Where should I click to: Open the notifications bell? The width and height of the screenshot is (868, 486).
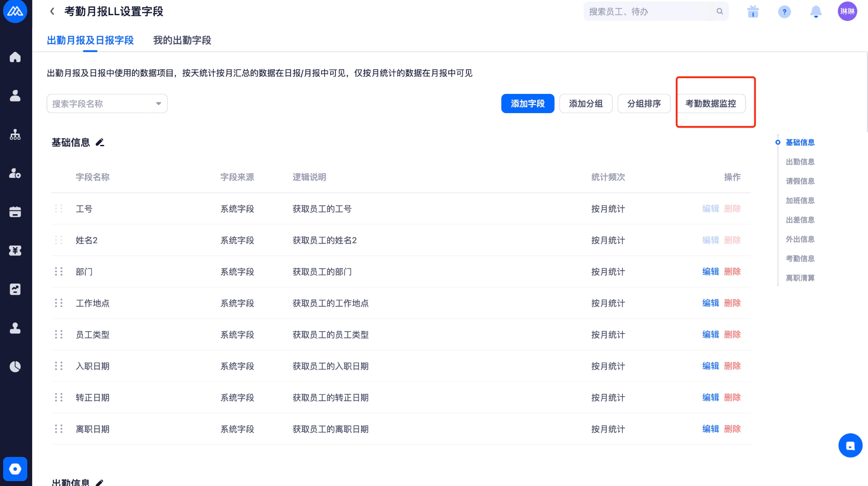click(x=816, y=11)
